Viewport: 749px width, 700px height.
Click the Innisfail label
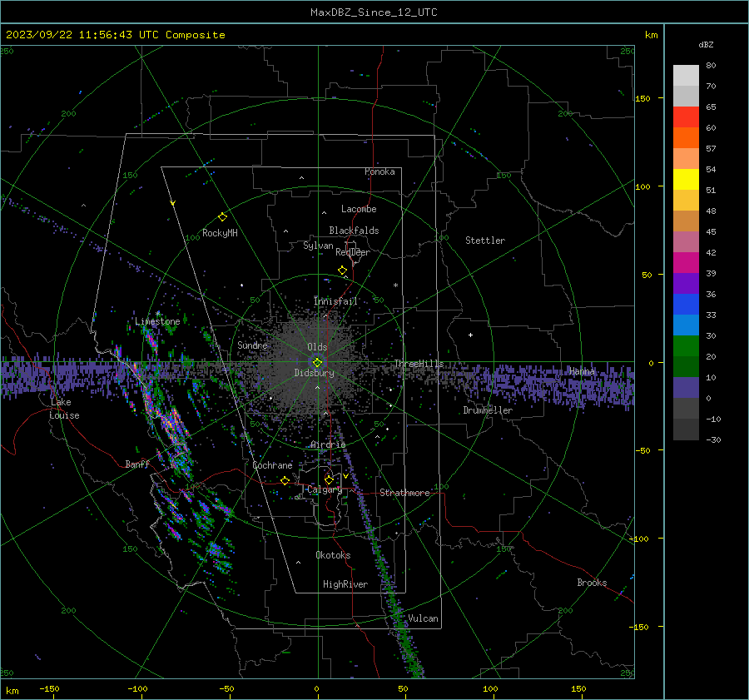(335, 301)
